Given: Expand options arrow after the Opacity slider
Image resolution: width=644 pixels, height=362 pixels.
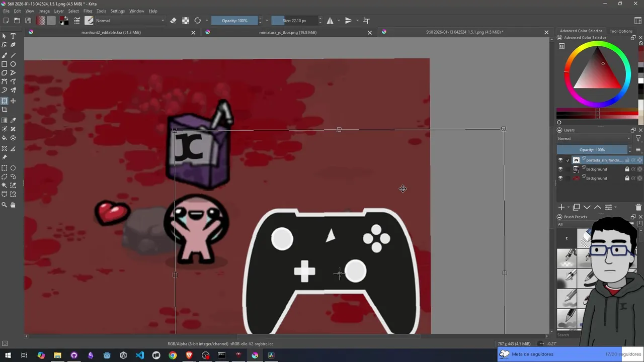Looking at the screenshot, I should point(267,21).
